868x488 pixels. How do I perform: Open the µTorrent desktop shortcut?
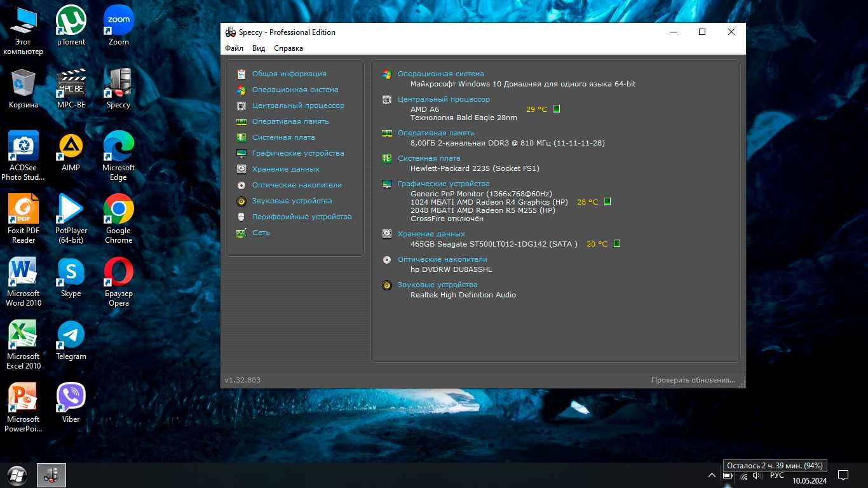71,25
